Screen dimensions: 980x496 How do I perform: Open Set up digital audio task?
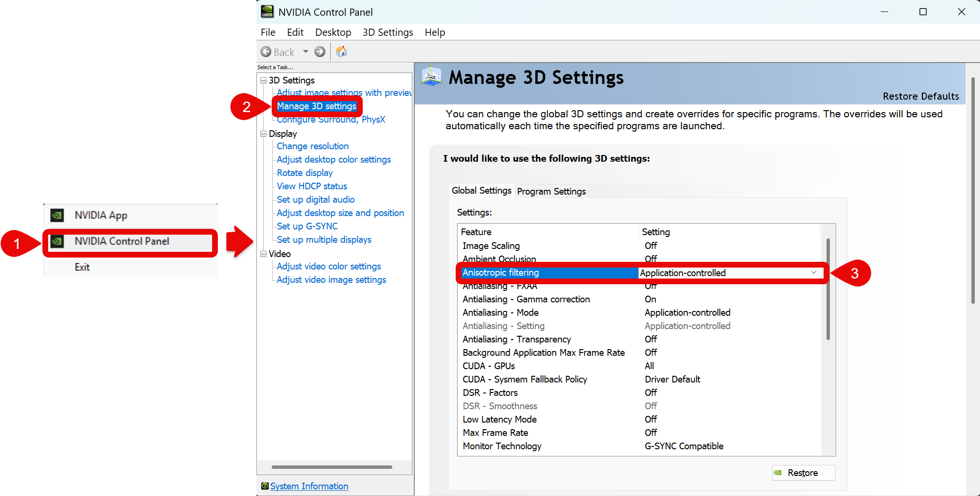click(316, 199)
